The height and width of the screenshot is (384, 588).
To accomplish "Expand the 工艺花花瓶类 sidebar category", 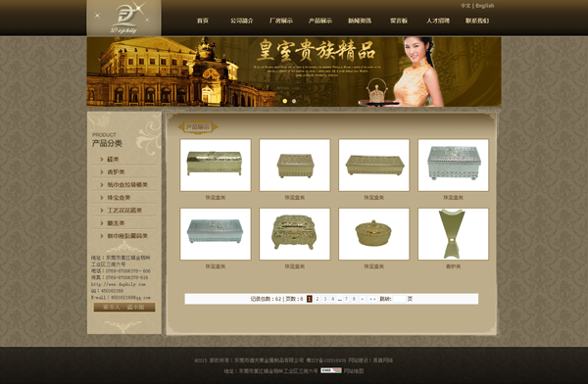I will point(124,211).
